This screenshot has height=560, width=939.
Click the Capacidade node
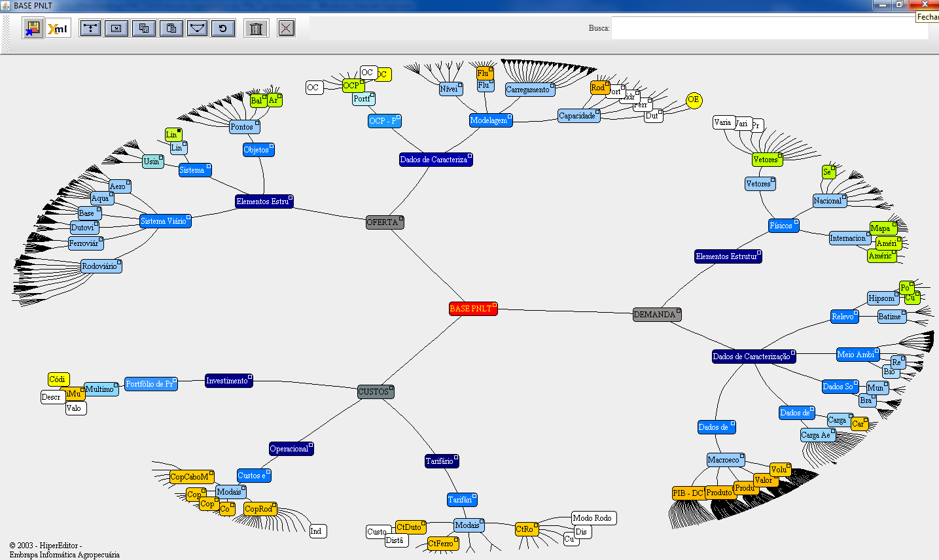(579, 116)
